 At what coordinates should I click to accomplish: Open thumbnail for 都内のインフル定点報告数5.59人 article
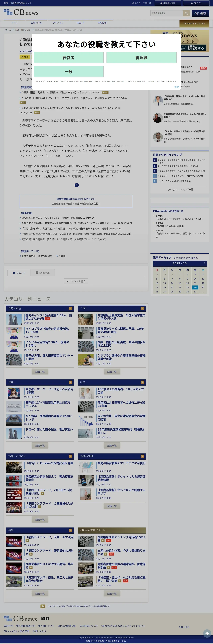click(x=14, y=319)
